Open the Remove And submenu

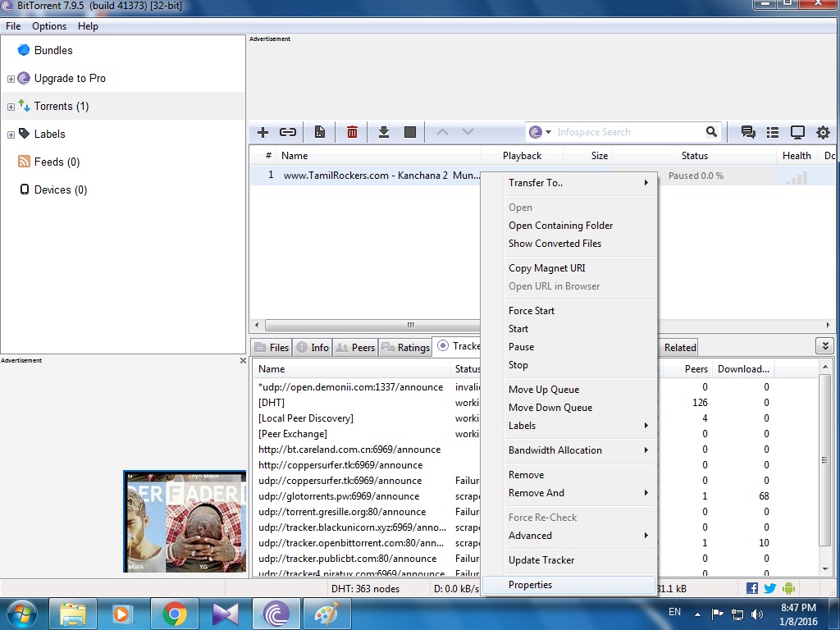[x=569, y=493]
